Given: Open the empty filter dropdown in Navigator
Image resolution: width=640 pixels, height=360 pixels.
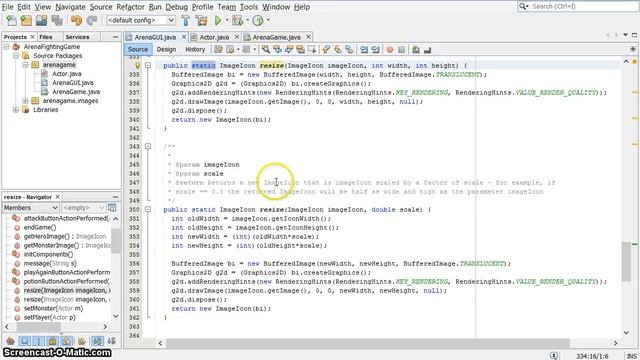Looking at the screenshot, I should (x=84, y=208).
